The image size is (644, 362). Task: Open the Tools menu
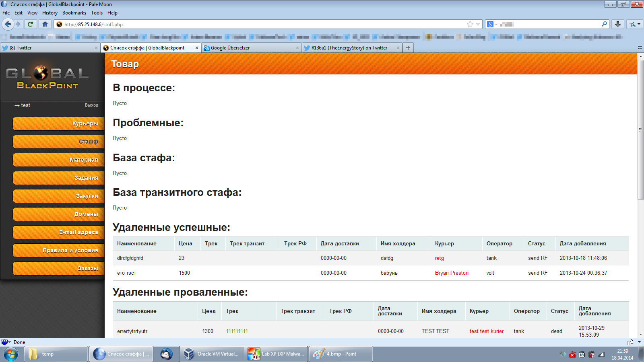point(97,13)
